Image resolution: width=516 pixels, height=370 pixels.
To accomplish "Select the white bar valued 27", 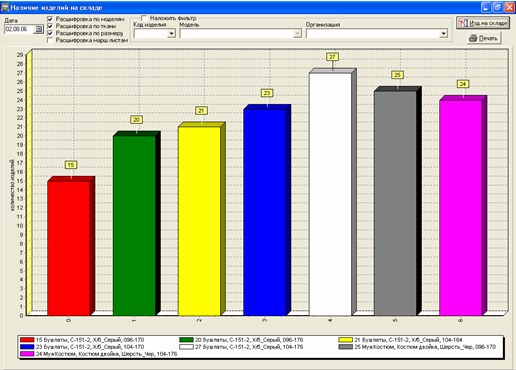I will click(330, 194).
